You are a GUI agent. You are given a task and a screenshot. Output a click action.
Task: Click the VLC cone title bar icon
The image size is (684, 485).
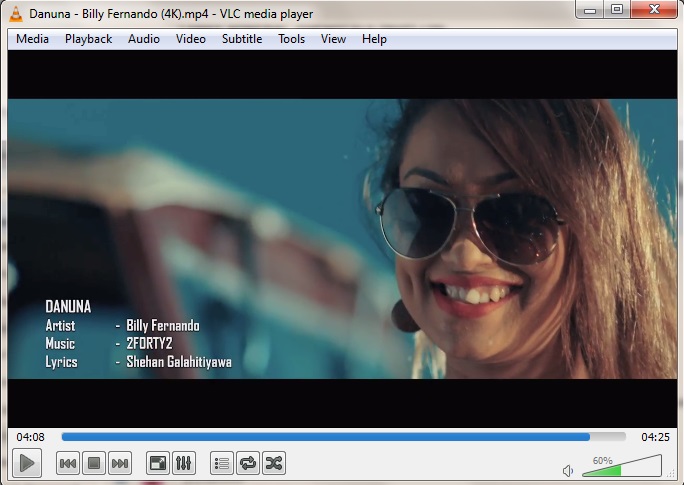(x=16, y=14)
